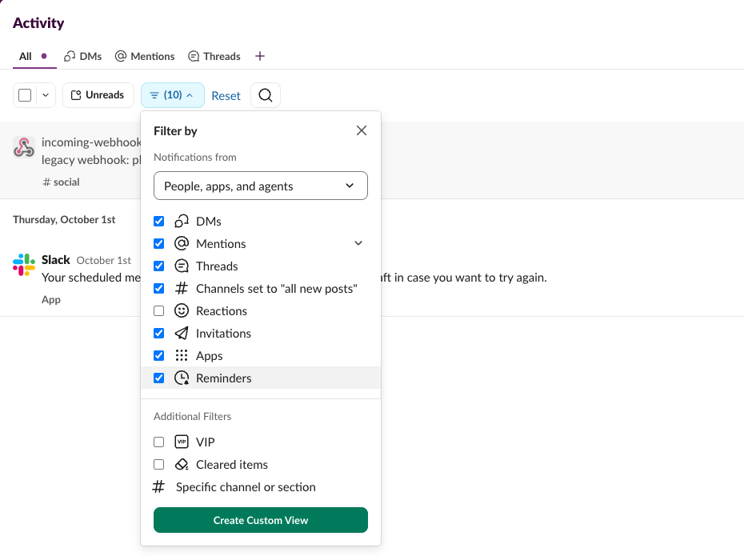
Task: Click the Create Custom View button
Action: point(261,520)
